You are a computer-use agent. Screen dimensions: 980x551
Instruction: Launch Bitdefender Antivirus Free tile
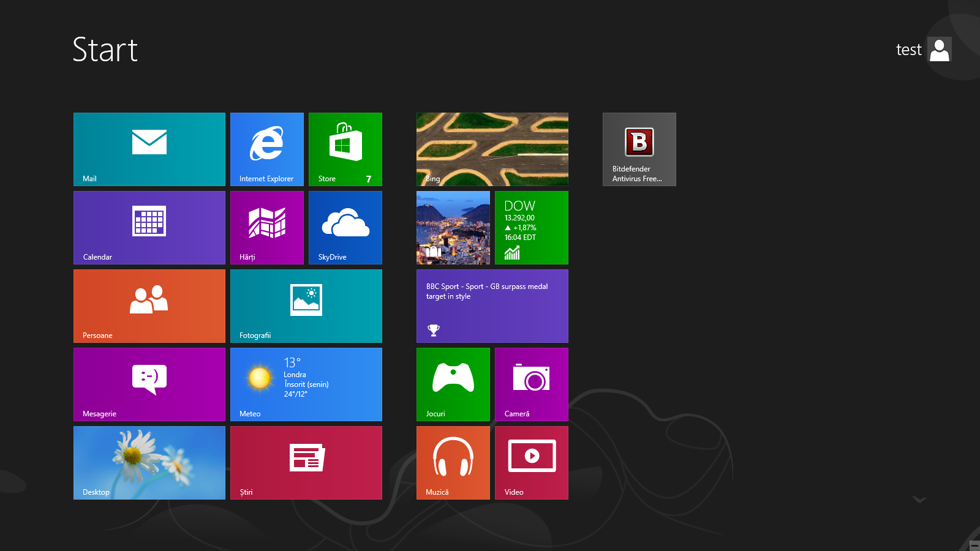pos(639,149)
